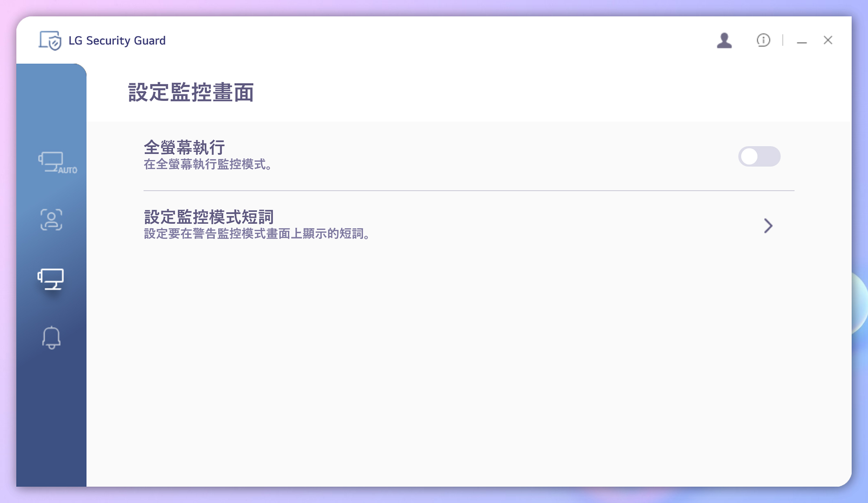Open the face recognition sidebar icon

point(51,219)
